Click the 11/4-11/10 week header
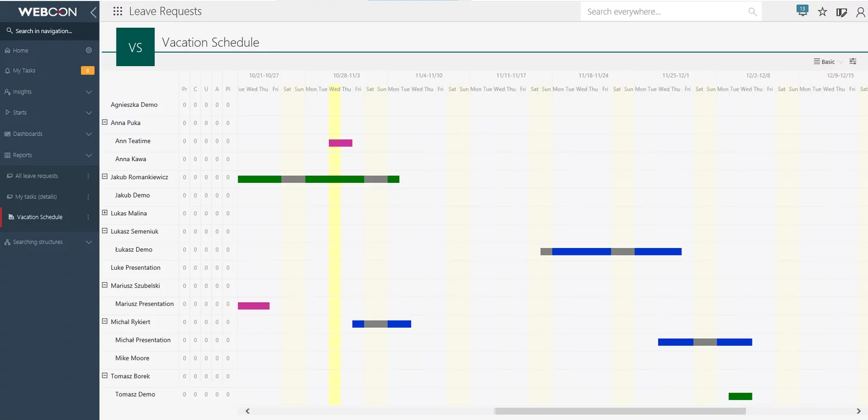868x420 pixels. click(429, 75)
